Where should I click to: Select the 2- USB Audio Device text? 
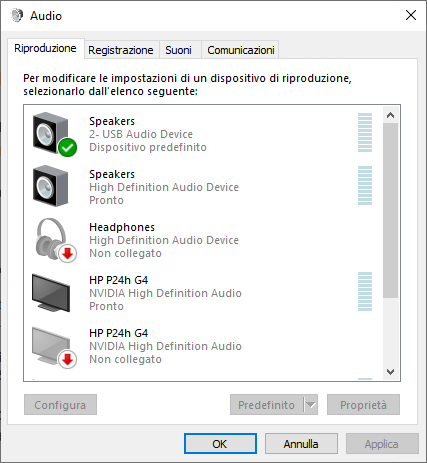(141, 134)
